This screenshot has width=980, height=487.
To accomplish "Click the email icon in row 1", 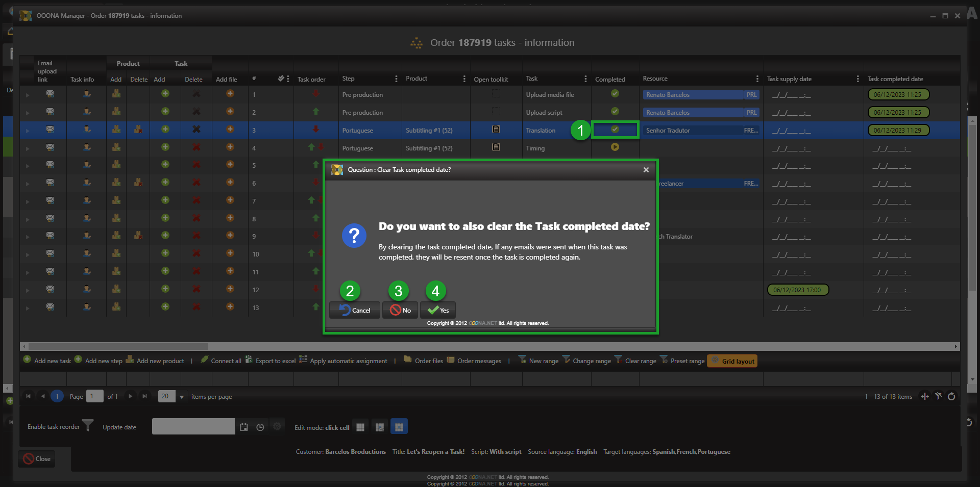I will [x=50, y=94].
